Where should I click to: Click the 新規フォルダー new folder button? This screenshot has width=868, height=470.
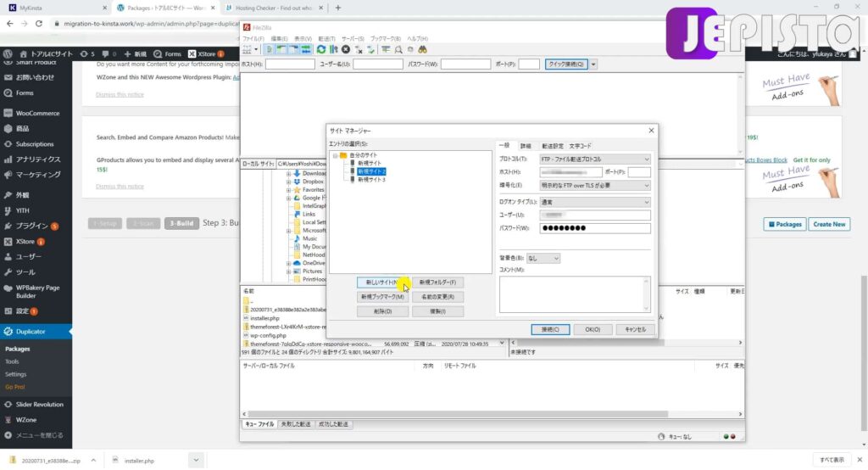438,283
